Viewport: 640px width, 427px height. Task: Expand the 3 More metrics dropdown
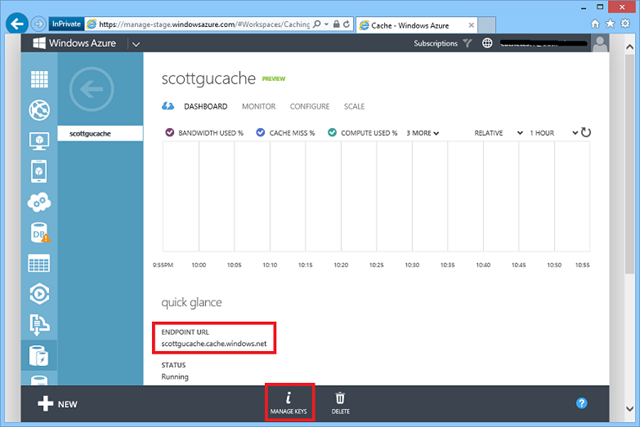coord(423,133)
